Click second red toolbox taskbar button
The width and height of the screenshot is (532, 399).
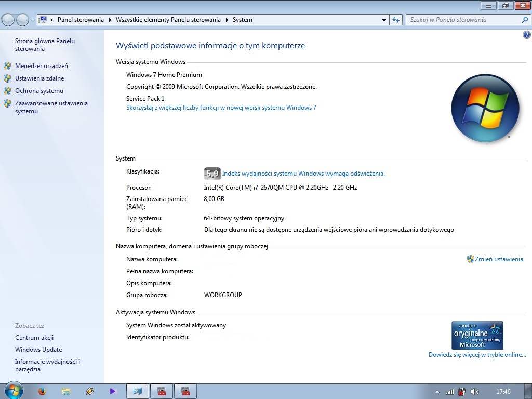coord(185,392)
